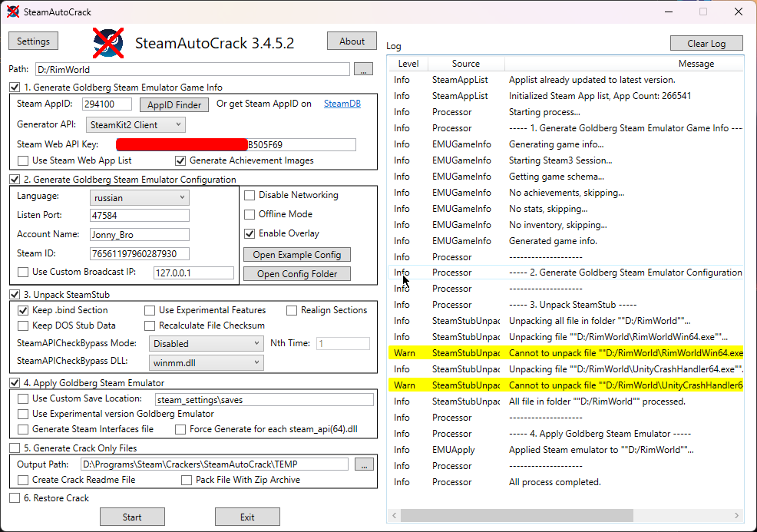Check the Offline Mode option
This screenshot has height=532, width=757.
(x=250, y=214)
